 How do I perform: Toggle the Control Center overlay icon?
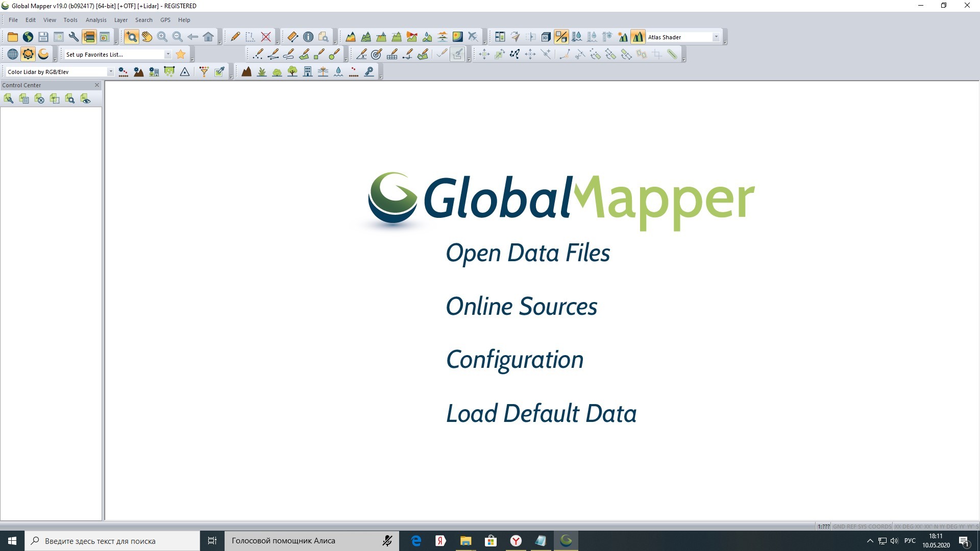coord(89,37)
